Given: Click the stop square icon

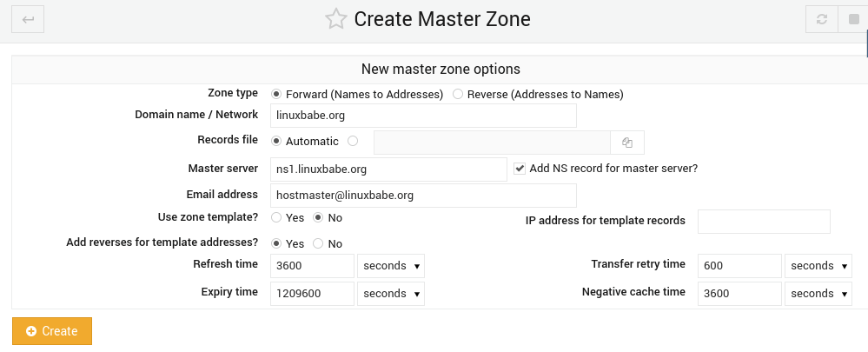Looking at the screenshot, I should pos(852,20).
